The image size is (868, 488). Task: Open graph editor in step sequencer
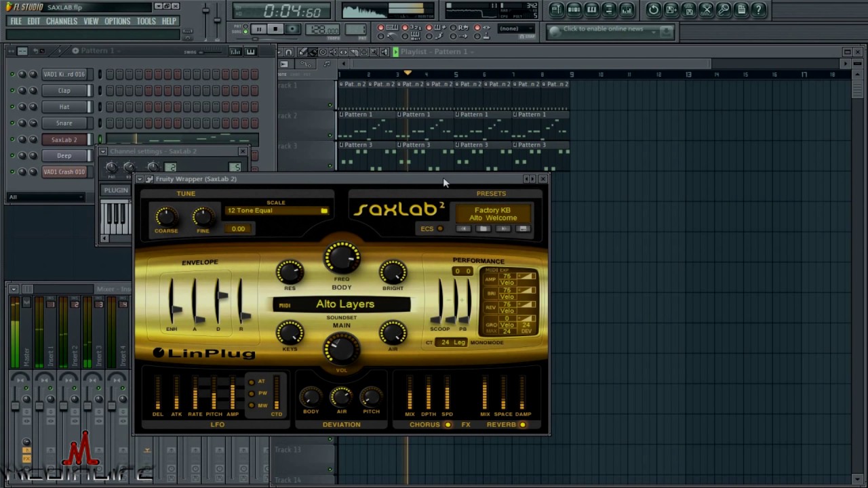click(x=235, y=52)
